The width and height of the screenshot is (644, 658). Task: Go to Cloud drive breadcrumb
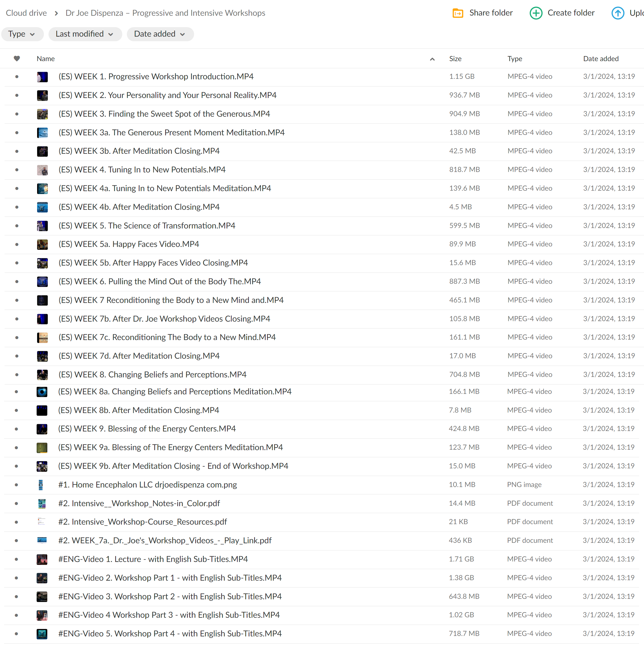[x=26, y=13]
